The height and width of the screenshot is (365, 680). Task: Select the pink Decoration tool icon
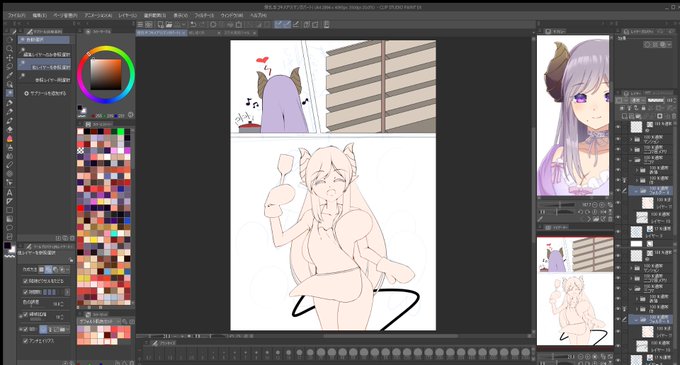9,139
